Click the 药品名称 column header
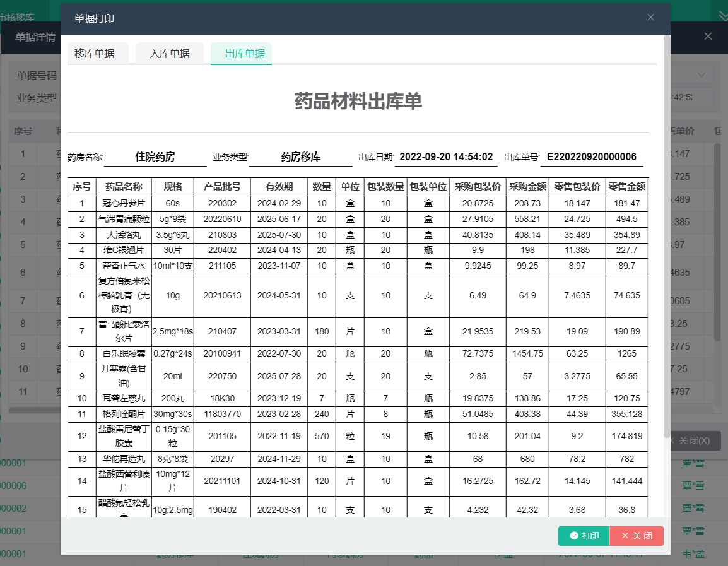 point(124,187)
